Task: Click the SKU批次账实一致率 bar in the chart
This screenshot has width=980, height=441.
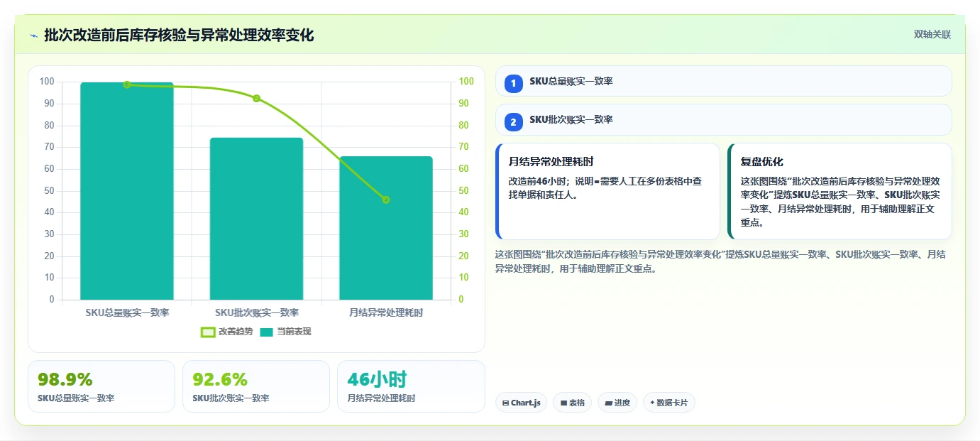Action: pyautogui.click(x=256, y=219)
